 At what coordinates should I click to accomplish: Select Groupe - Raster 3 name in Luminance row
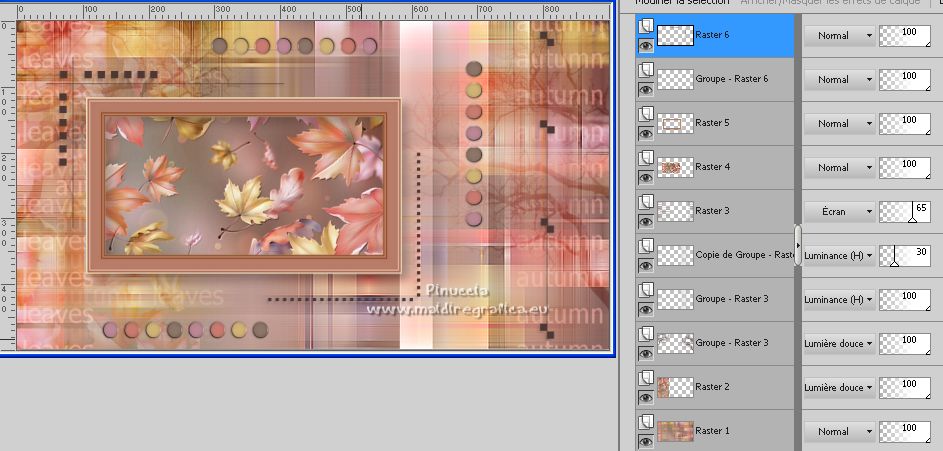pos(731,298)
